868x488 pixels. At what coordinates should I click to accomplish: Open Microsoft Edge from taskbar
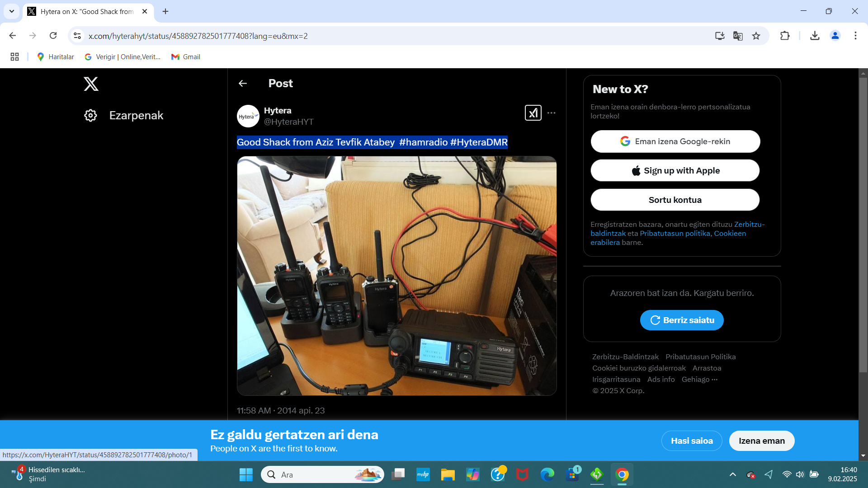[547, 474]
